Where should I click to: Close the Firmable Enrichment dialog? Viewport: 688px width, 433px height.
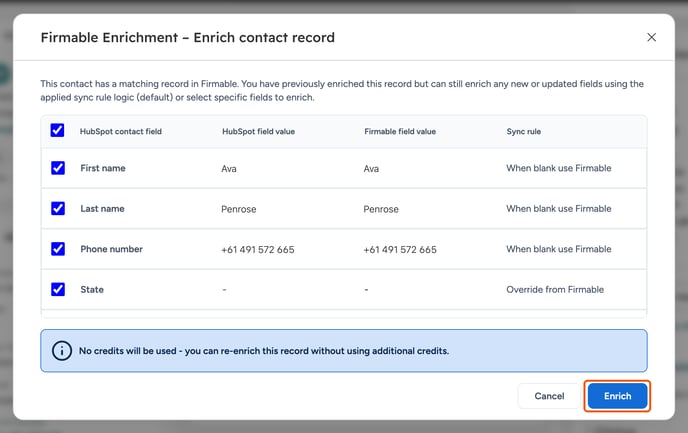[x=652, y=37]
